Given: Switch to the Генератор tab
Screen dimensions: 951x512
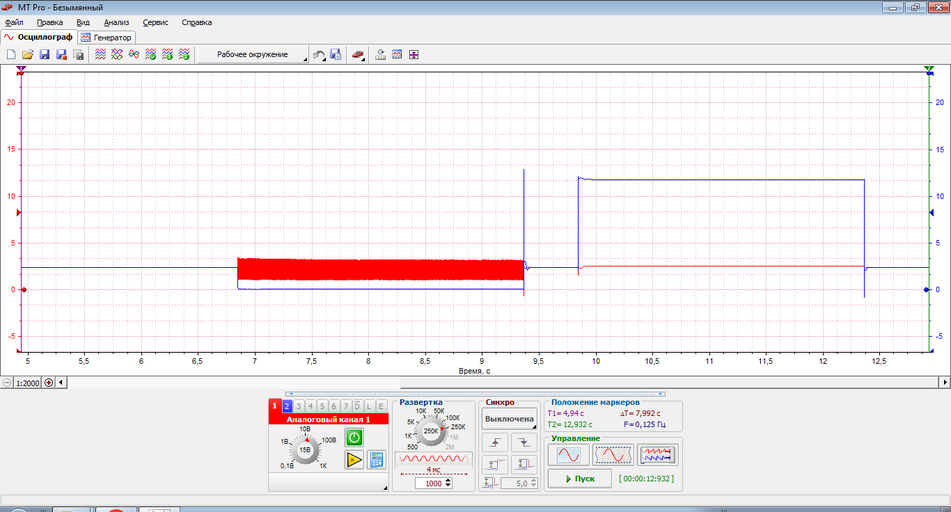Looking at the screenshot, I should [106, 38].
